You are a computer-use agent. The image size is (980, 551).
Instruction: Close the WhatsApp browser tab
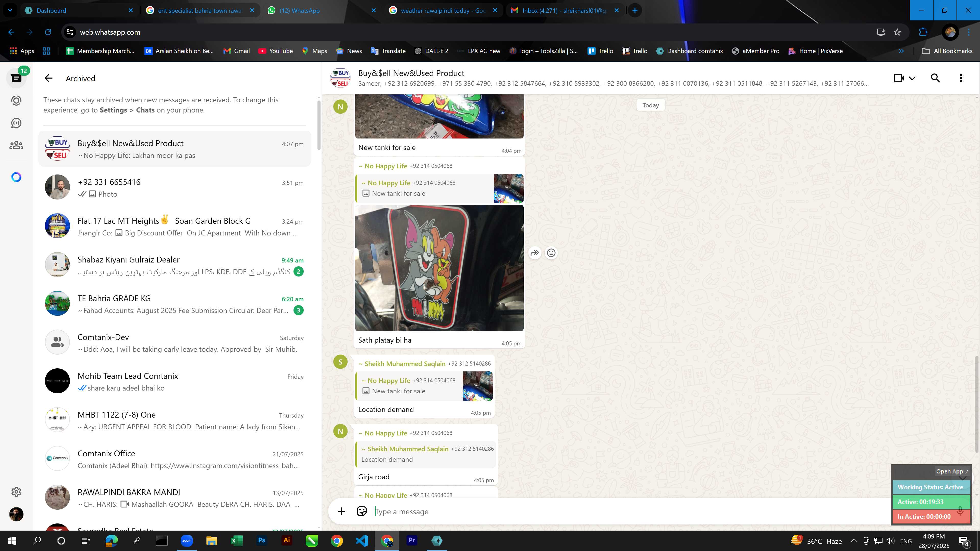tap(373, 10)
